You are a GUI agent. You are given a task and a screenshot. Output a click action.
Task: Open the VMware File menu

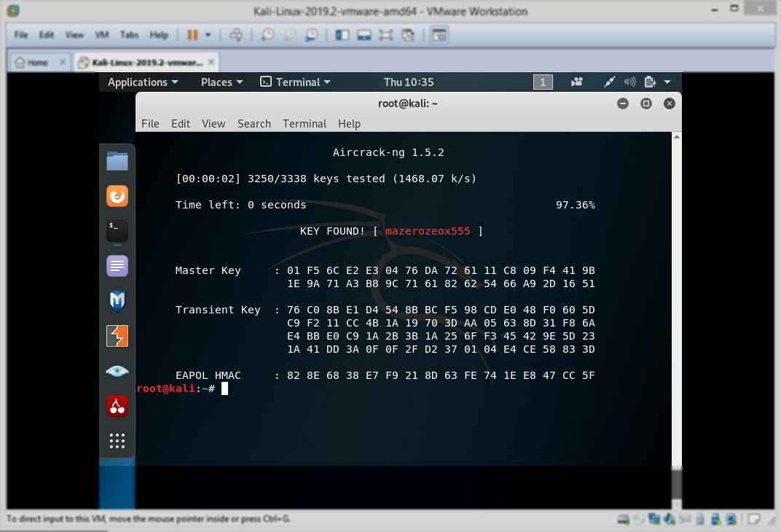click(21, 35)
